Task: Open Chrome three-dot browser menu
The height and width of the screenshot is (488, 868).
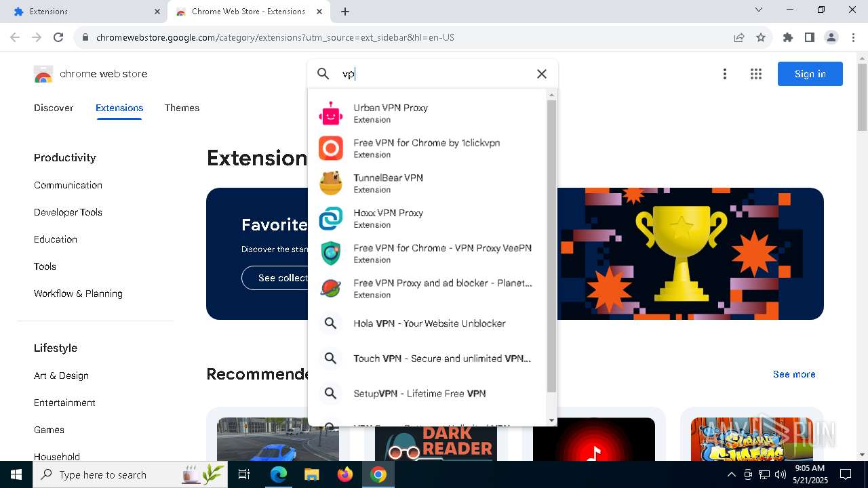Action: click(x=852, y=37)
